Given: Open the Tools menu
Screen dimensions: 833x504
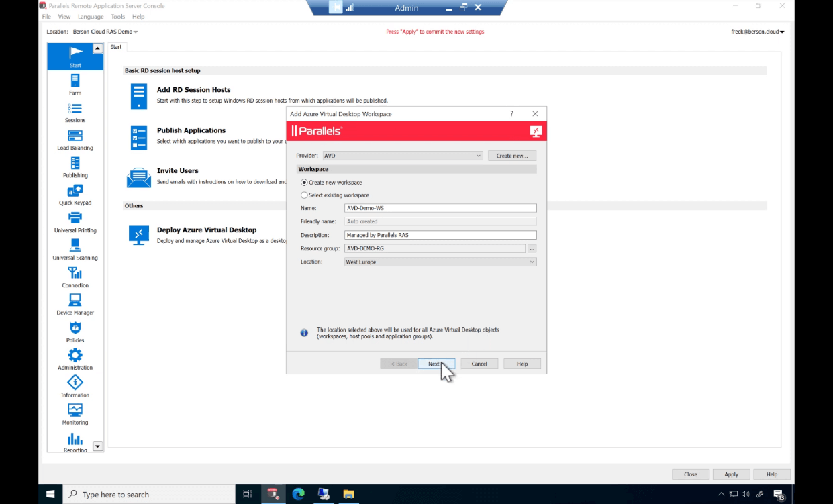Looking at the screenshot, I should click(x=118, y=16).
